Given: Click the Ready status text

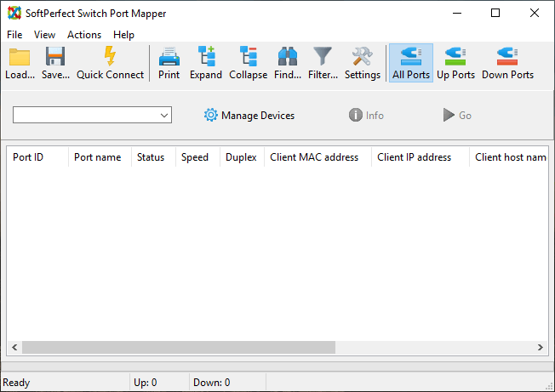Looking at the screenshot, I should (16, 383).
